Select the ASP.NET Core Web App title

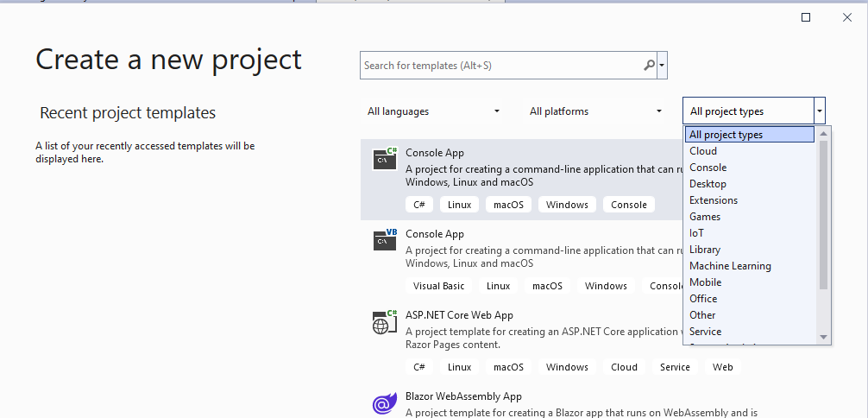459,315
